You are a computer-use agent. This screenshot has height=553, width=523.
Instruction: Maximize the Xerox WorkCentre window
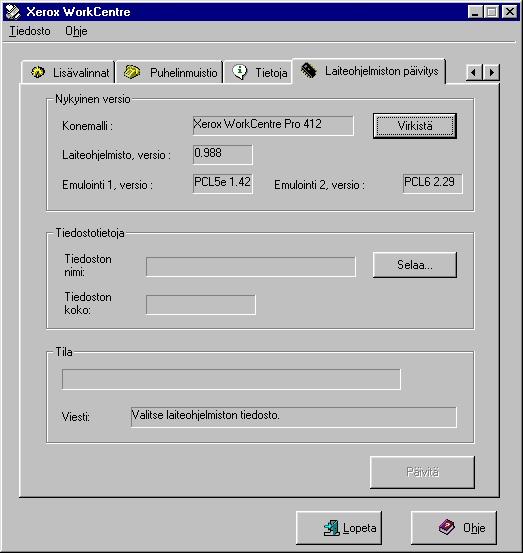(491, 12)
